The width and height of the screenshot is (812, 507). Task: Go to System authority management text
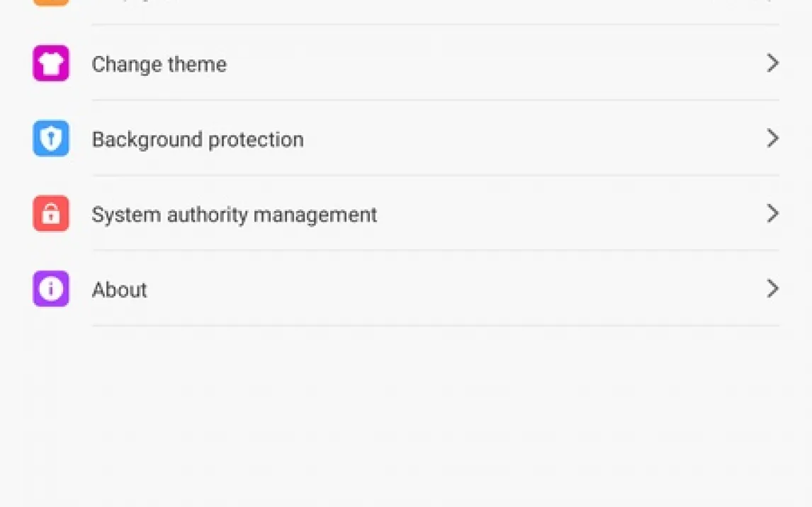[234, 215]
